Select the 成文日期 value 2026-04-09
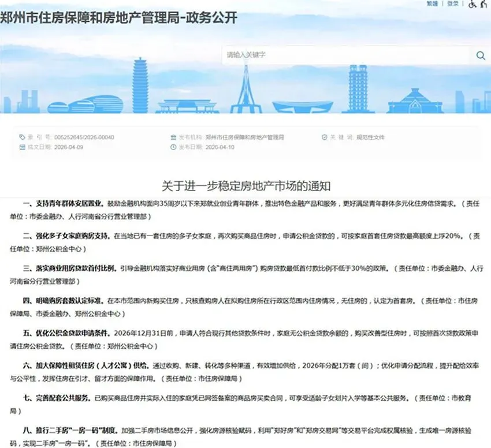This screenshot has height=448, width=491. pos(69,147)
